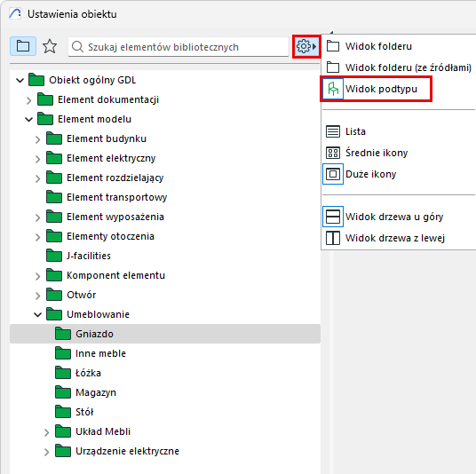Select Elementy otoczenia tree item

110,236
